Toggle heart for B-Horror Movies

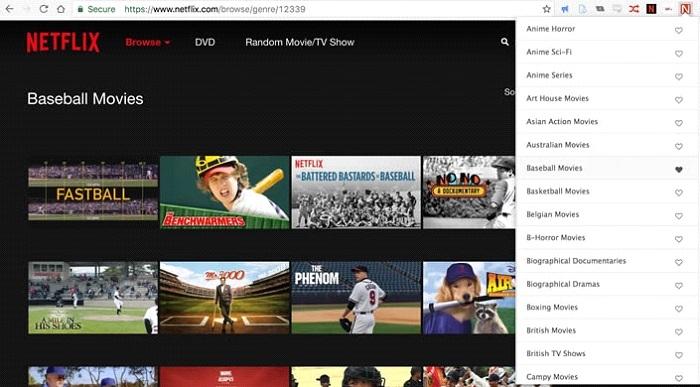click(x=679, y=239)
